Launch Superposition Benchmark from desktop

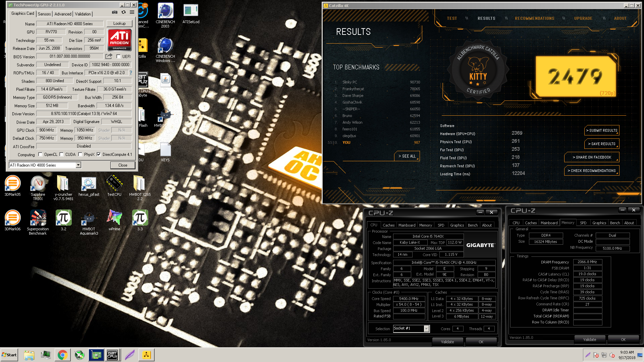click(38, 223)
